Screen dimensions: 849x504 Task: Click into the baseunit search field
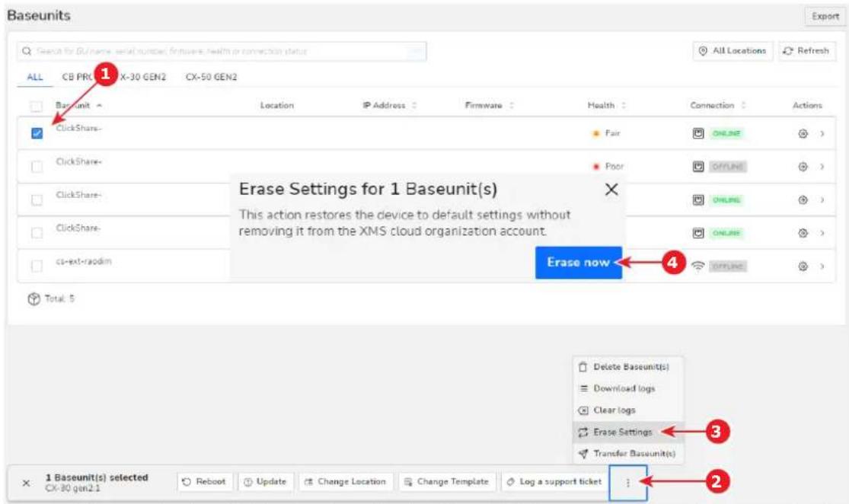click(222, 52)
